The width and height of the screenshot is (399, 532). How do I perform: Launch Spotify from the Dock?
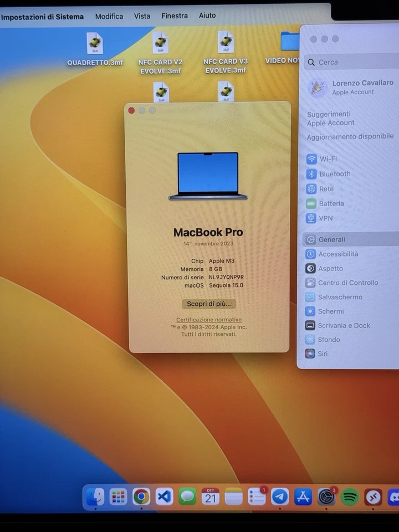click(350, 498)
